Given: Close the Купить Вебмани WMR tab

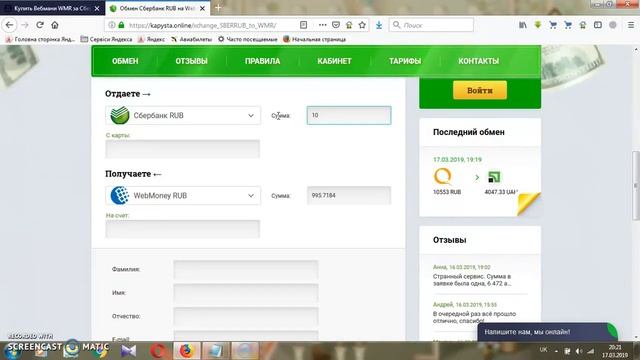Looking at the screenshot, I should pyautogui.click(x=97, y=8).
